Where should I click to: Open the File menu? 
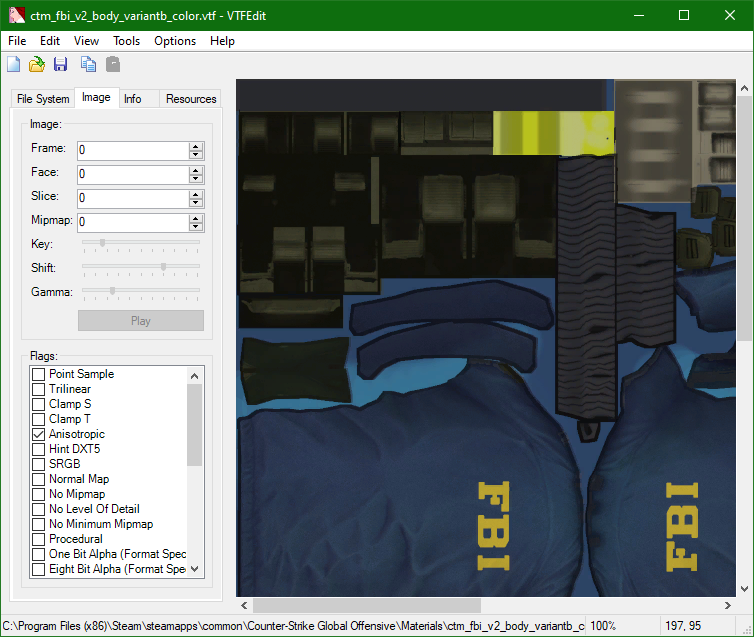point(17,41)
